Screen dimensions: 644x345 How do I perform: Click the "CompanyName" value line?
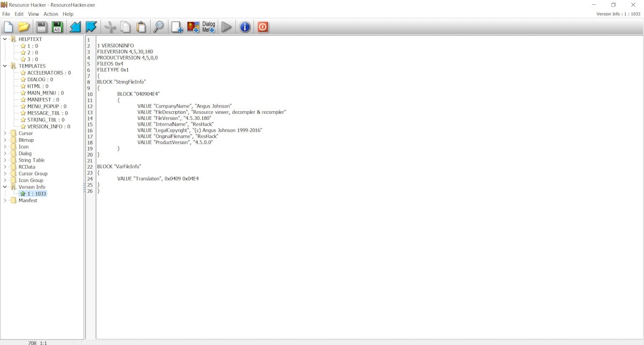point(185,106)
